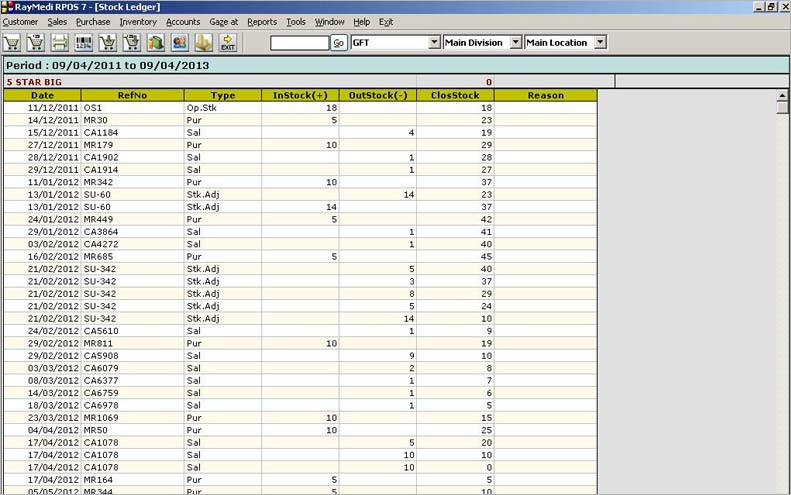Select RefNo OS1 cell
The height and width of the screenshot is (495, 791).
pos(133,107)
